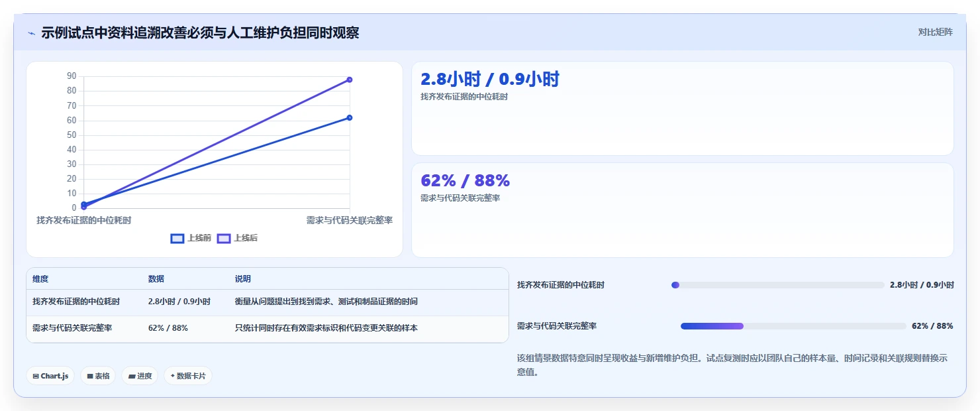Click description 只统计同时存在有效需求标识和代码变更关联的样本

point(326,328)
